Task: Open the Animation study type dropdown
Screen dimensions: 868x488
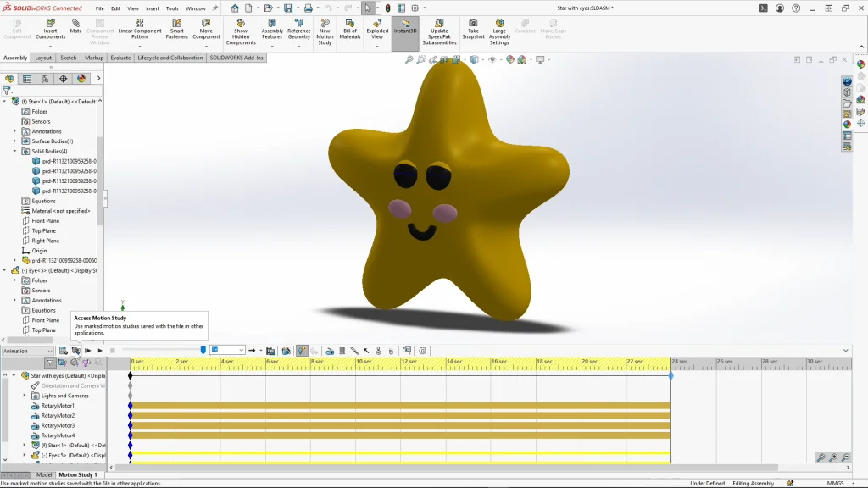Action: click(28, 351)
